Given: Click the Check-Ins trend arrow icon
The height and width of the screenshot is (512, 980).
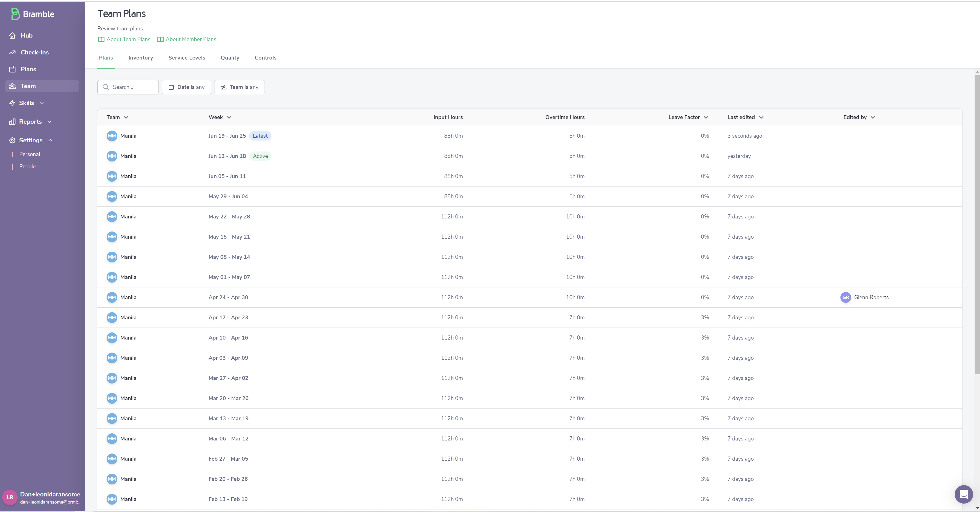Looking at the screenshot, I should point(13,52).
